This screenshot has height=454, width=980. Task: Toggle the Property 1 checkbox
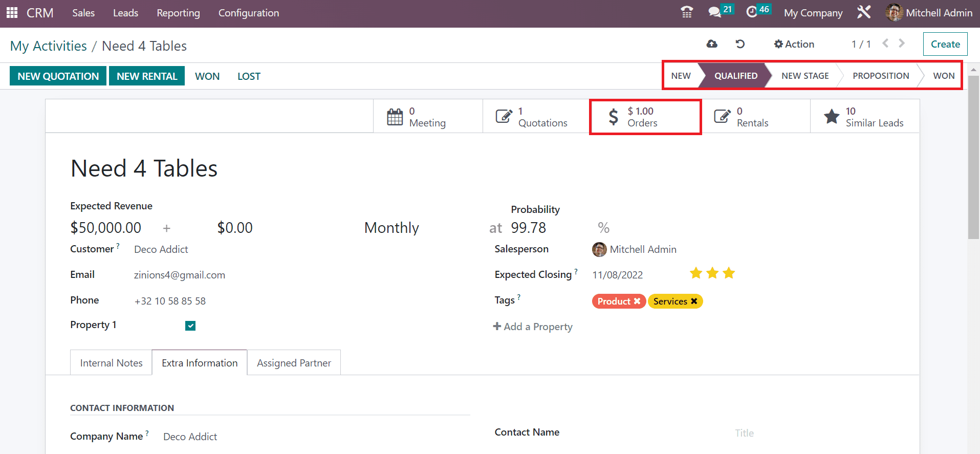click(x=190, y=326)
